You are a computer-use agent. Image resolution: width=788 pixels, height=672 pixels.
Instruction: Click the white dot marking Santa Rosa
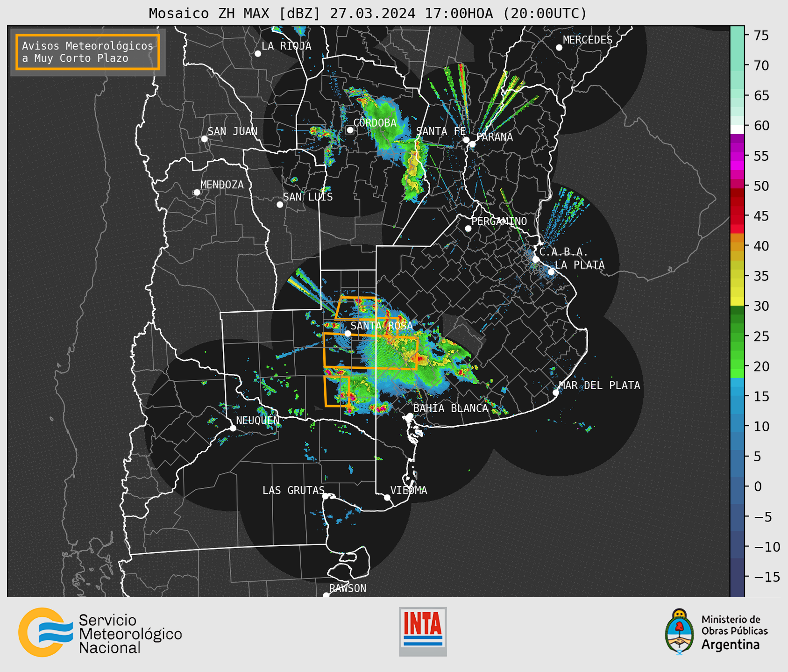pyautogui.click(x=348, y=333)
